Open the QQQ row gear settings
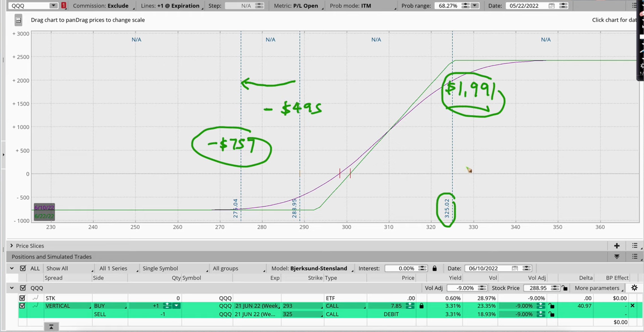644x332 pixels. [x=634, y=288]
